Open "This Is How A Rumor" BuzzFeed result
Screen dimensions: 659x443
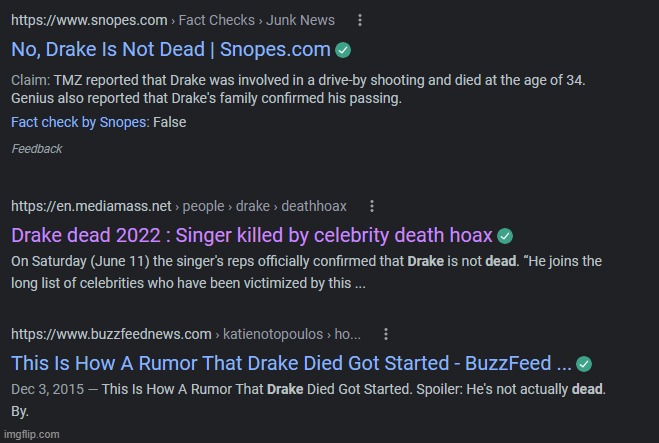291,364
